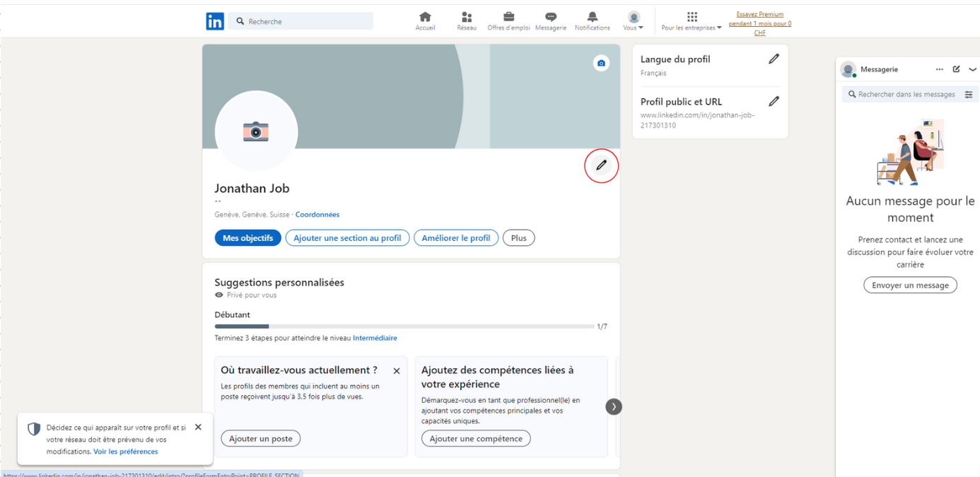Compose new message icon in Messagerie

(x=956, y=69)
